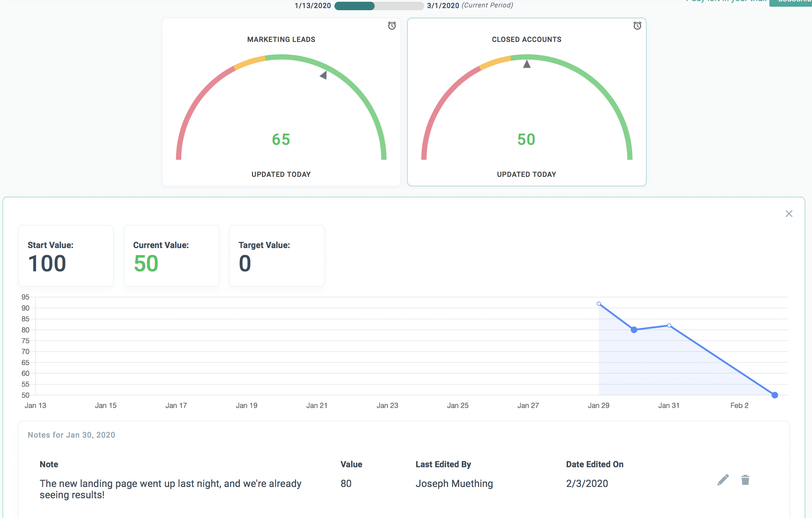Click the 3/1/2020 current period date
812x518 pixels.
pos(443,6)
